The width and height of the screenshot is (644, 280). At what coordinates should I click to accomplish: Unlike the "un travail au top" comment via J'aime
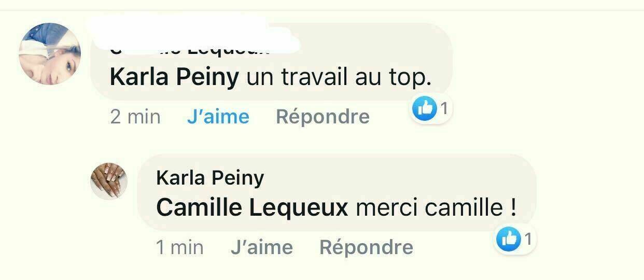(218, 117)
